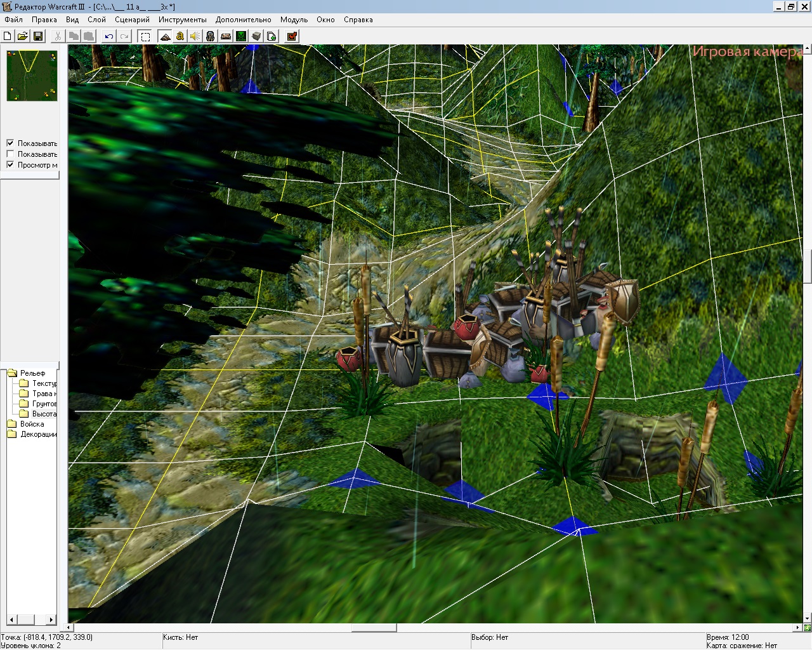The image size is (812, 650).
Task: Open the Import Manager icon
Action: tap(272, 36)
